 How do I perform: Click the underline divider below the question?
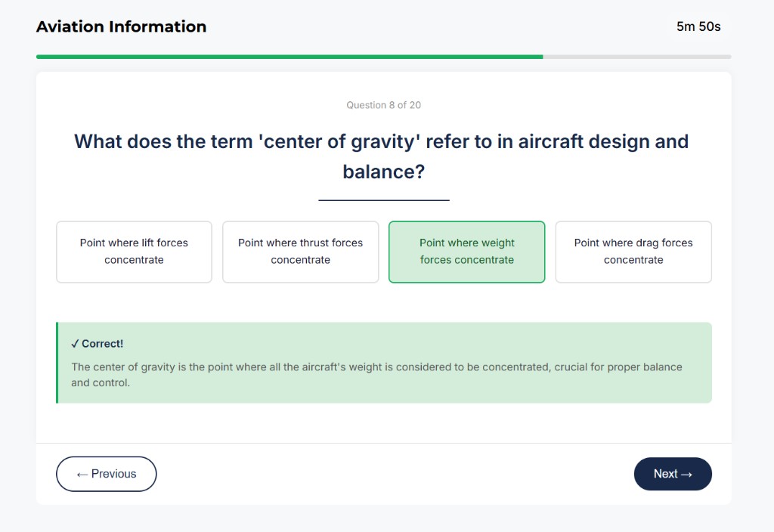(383, 199)
